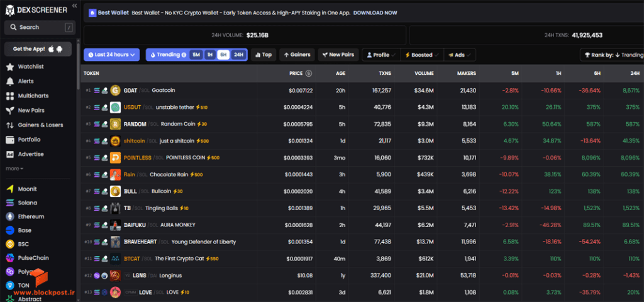Open the Alerts bell icon
Image resolution: width=644 pixels, height=302 pixels.
[x=10, y=81]
